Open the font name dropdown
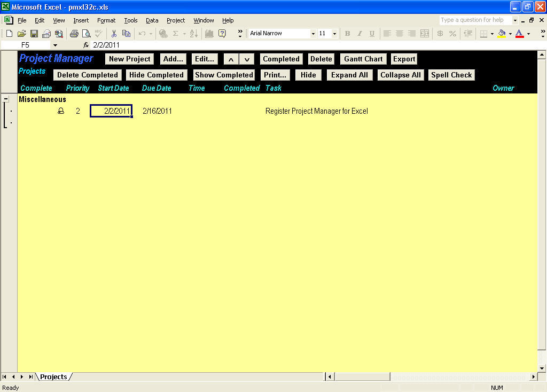Screen dimensions: 547x392 click(313, 33)
